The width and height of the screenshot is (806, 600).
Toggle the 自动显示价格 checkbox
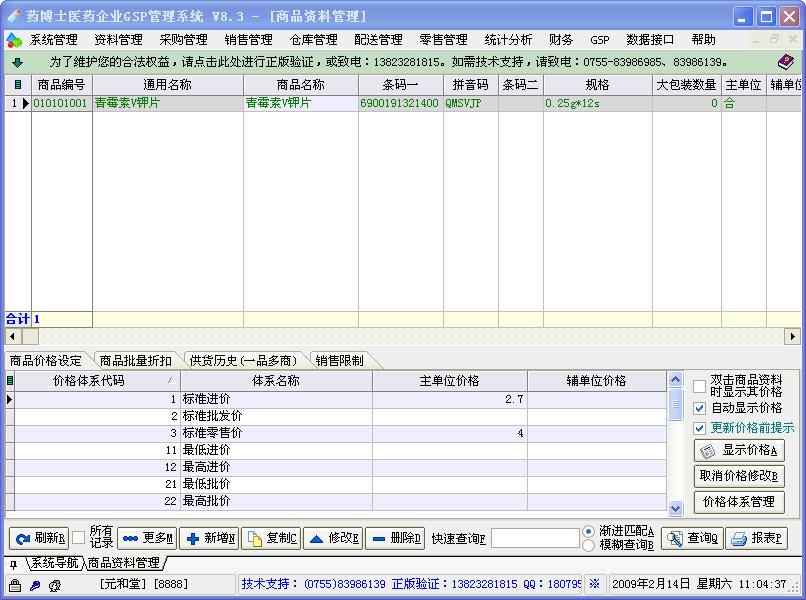(699, 408)
